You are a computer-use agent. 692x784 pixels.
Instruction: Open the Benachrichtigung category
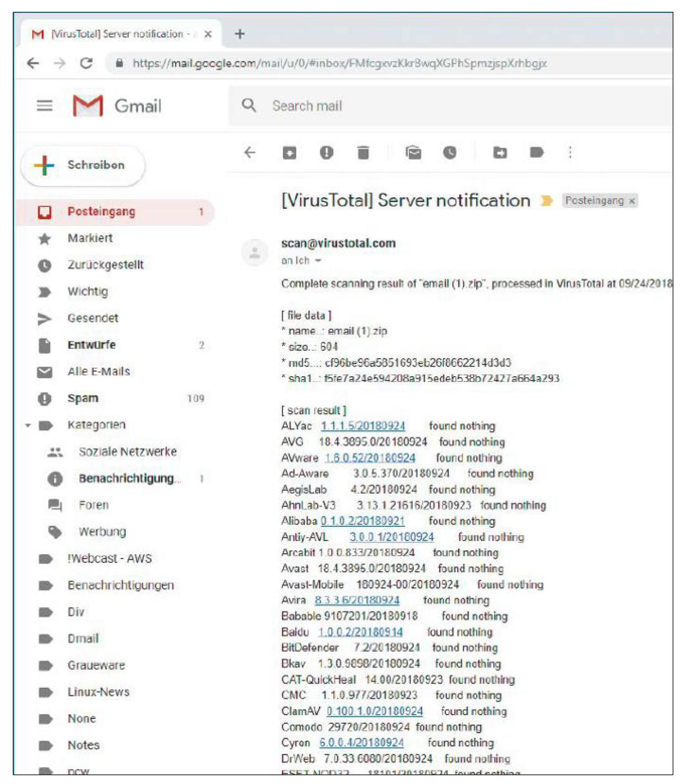point(115,479)
